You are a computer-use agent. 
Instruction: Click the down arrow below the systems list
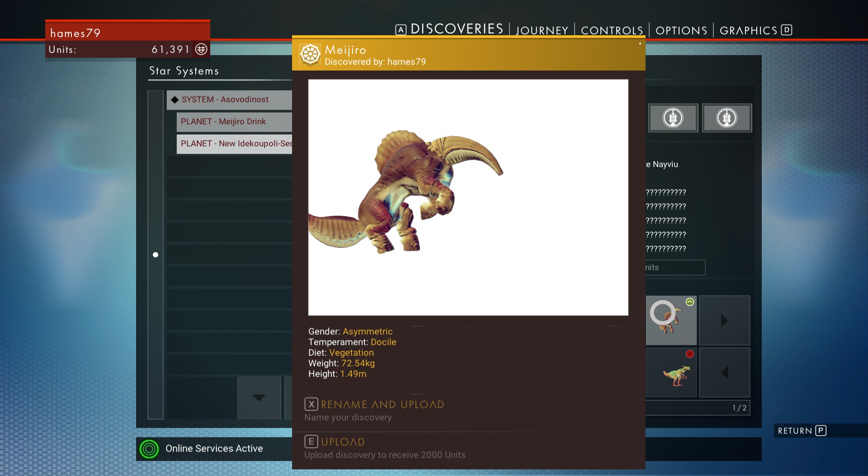pyautogui.click(x=259, y=398)
